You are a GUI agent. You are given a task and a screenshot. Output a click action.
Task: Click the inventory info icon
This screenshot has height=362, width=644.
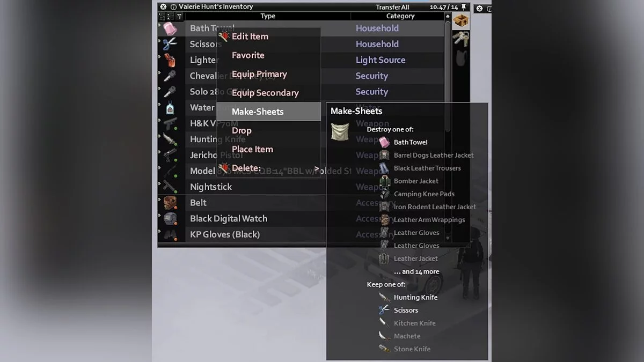pyautogui.click(x=173, y=7)
